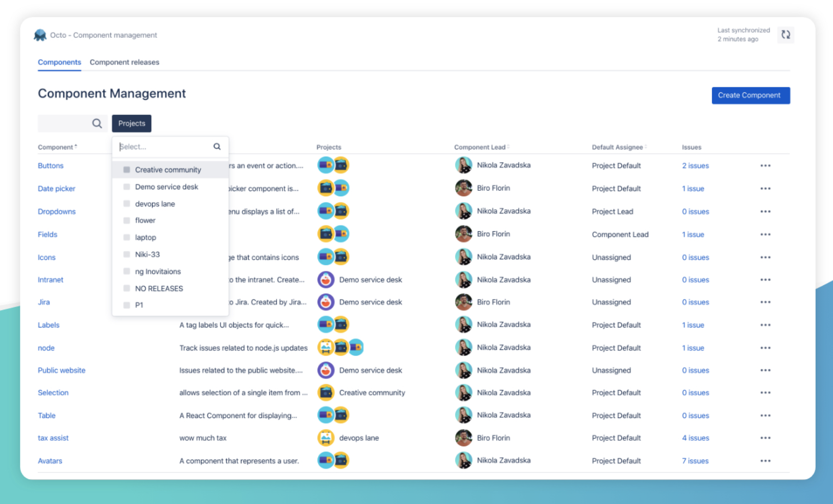Check the flower checkbox
The width and height of the screenshot is (833, 504).
tap(127, 220)
